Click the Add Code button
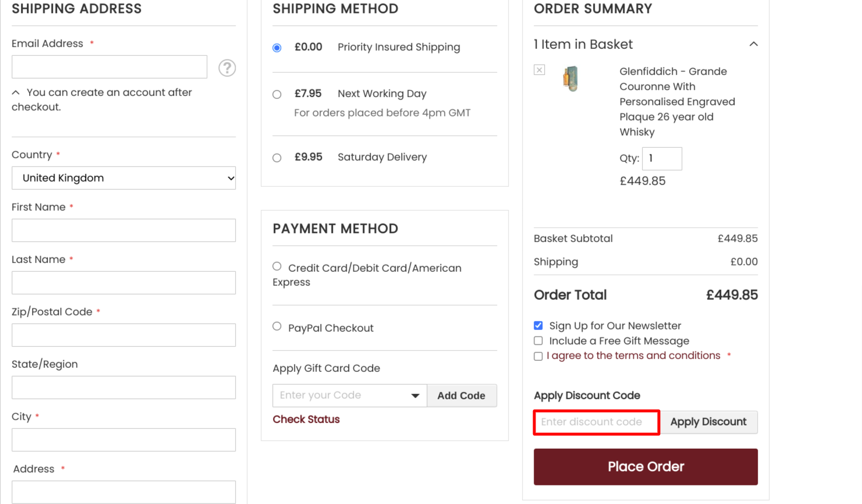This screenshot has width=862, height=504. 462,395
